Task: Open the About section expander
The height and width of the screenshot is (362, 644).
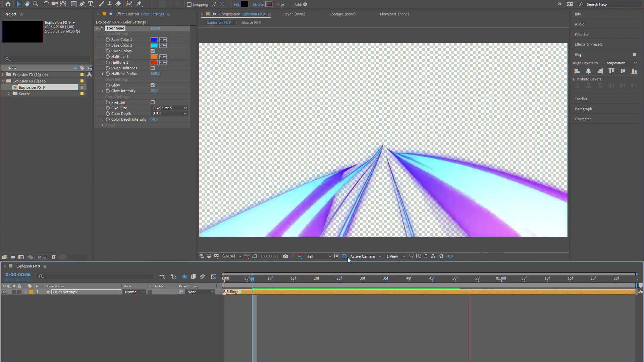Action: pyautogui.click(x=102, y=125)
